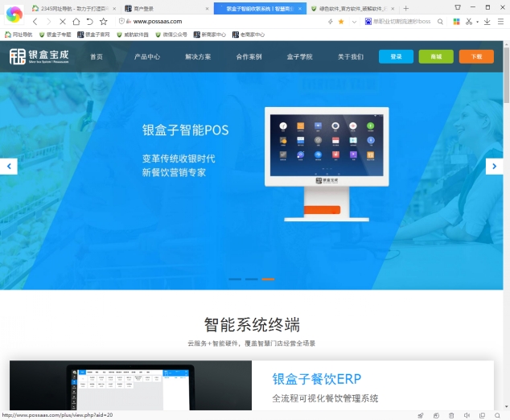Screen dimensions: 510x420
Task: Stop page loading with the X icon
Action: point(63,22)
